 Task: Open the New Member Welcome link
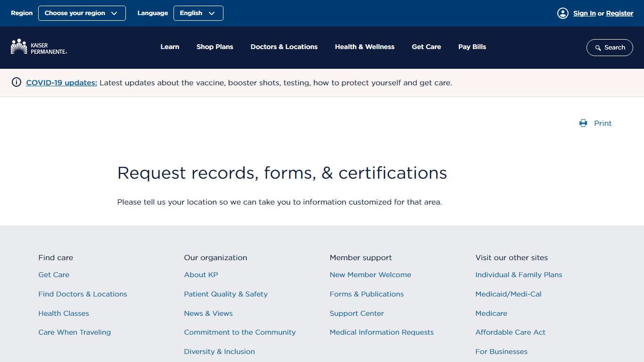pyautogui.click(x=371, y=275)
